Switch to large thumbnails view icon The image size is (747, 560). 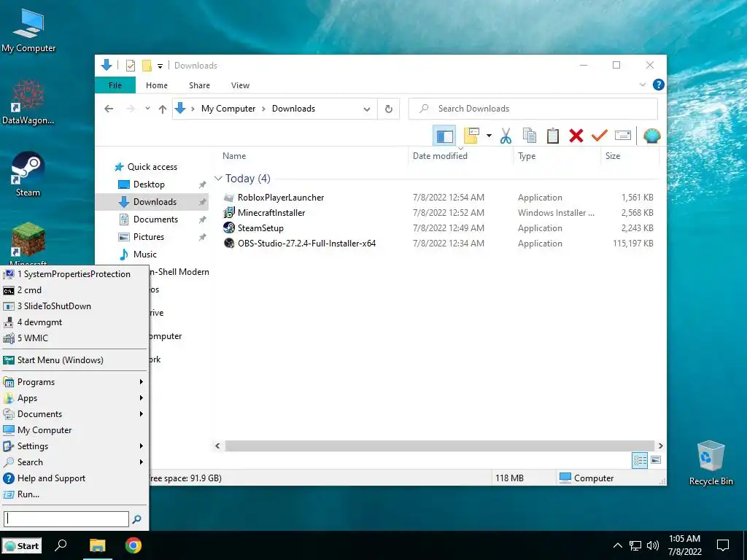tap(656, 460)
